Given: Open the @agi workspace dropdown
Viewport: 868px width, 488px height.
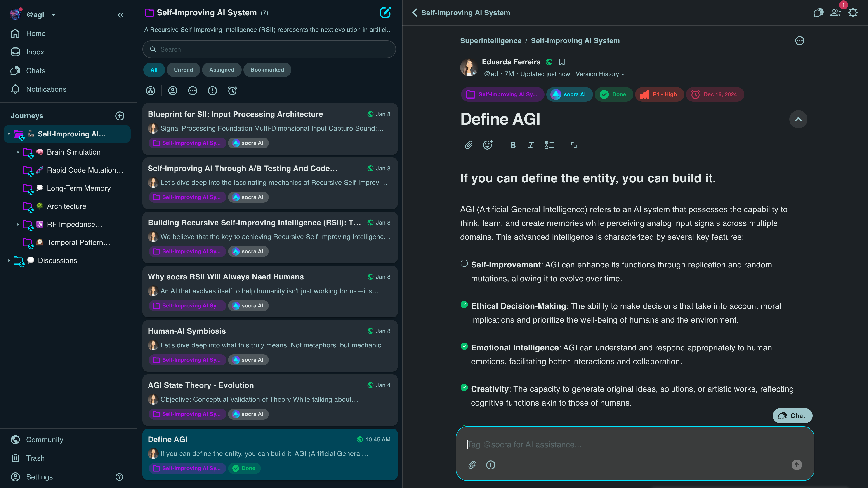Looking at the screenshot, I should pyautogui.click(x=53, y=15).
